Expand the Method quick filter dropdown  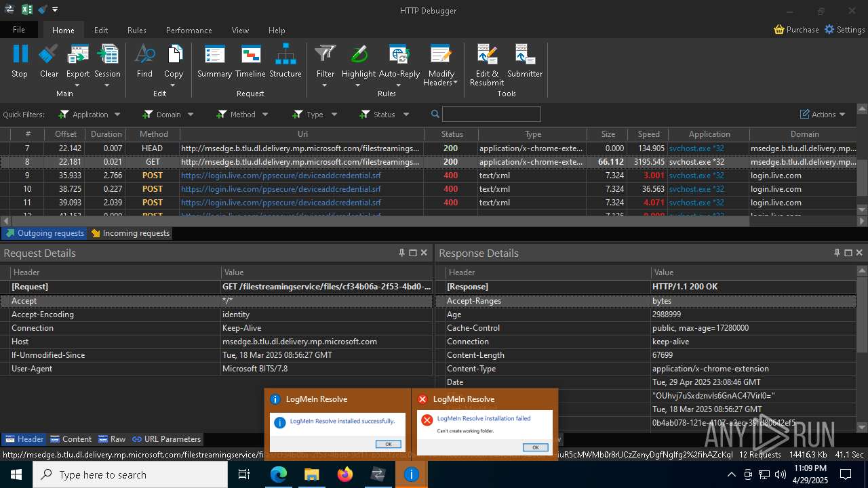click(265, 115)
